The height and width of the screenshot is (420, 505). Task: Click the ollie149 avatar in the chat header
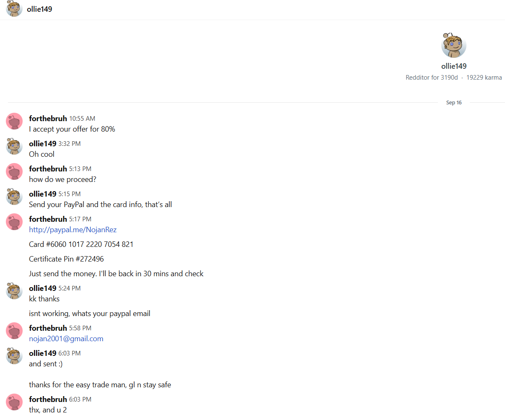click(14, 8)
